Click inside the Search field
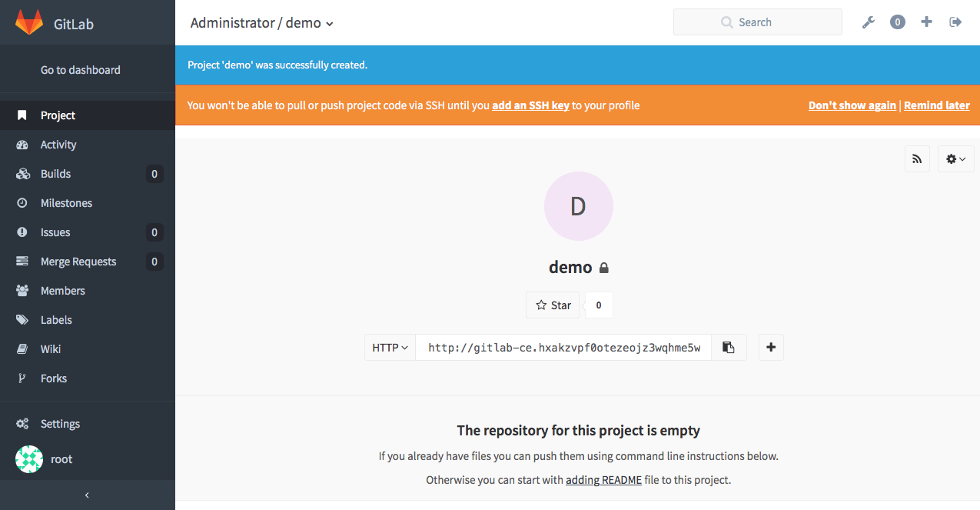Screen dimensions: 980x510 757,22
